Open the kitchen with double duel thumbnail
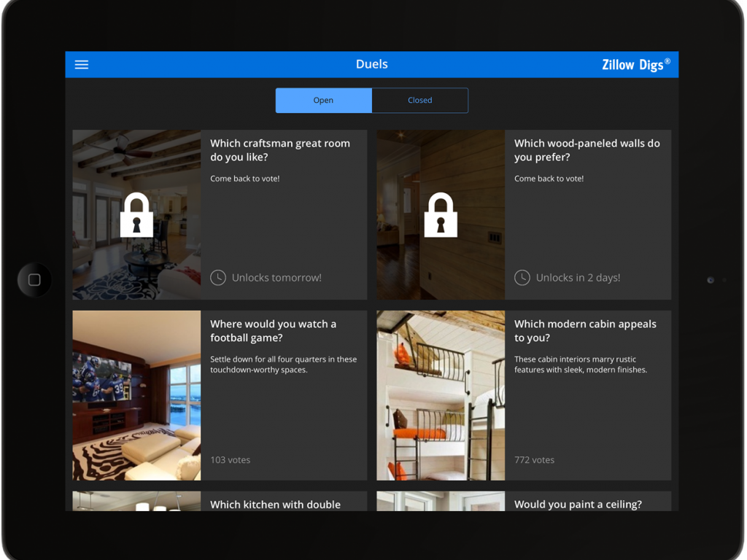747x560 pixels. [136, 501]
